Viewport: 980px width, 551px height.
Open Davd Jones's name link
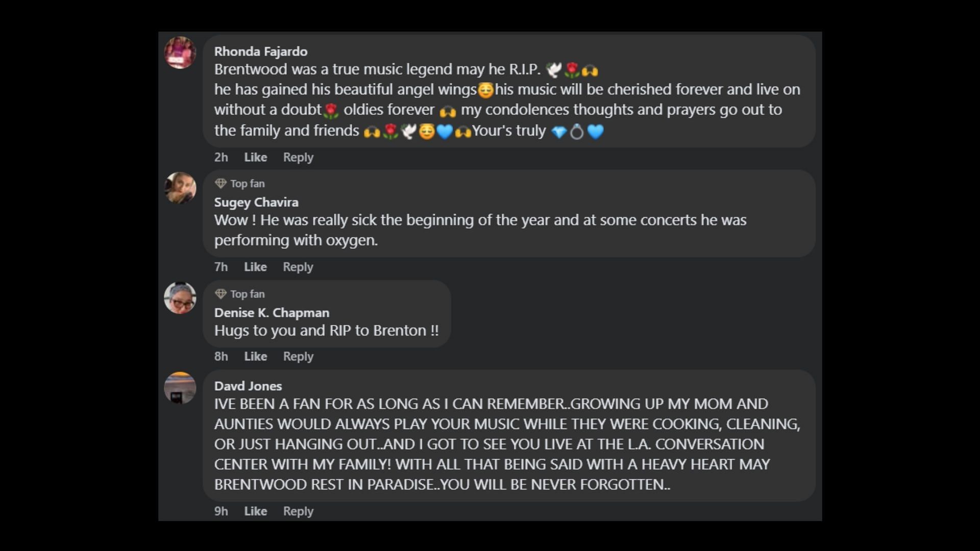[x=248, y=386]
